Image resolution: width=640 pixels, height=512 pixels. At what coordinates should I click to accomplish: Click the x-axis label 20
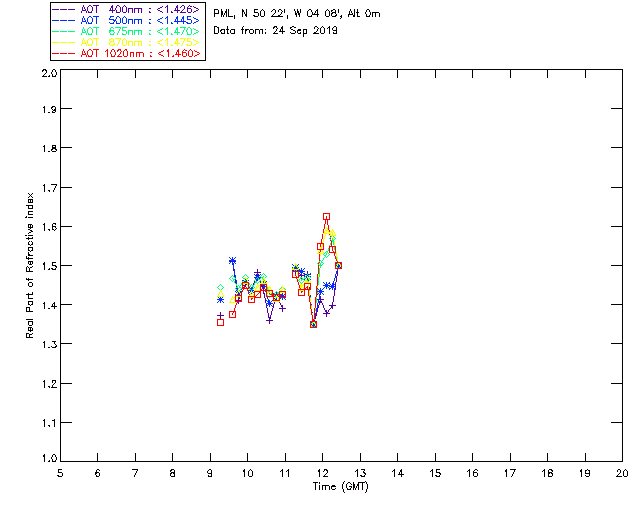pyautogui.click(x=622, y=473)
